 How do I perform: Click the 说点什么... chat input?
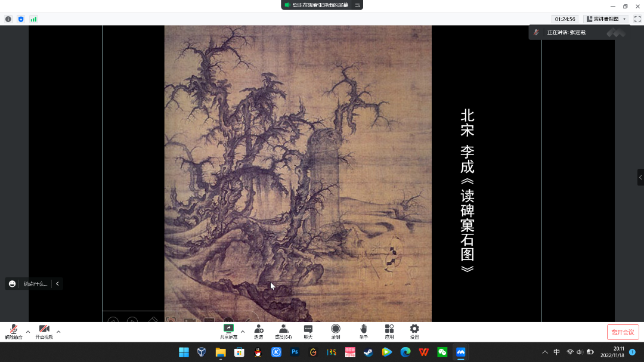[x=35, y=283]
